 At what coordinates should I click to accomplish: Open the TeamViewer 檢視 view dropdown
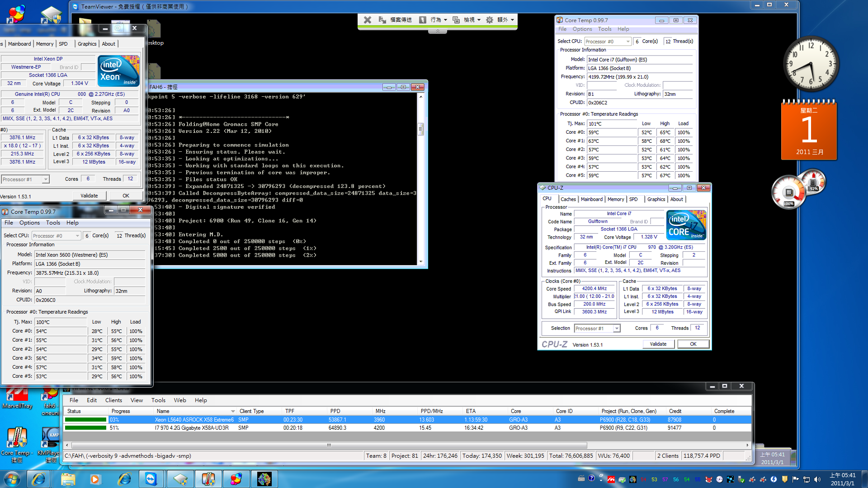(466, 20)
